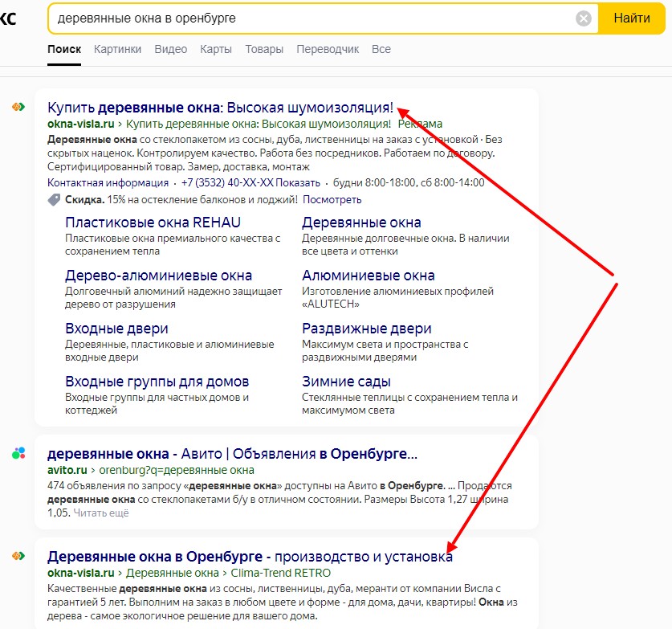
Task: Select the Товары tab
Action: pos(264,49)
